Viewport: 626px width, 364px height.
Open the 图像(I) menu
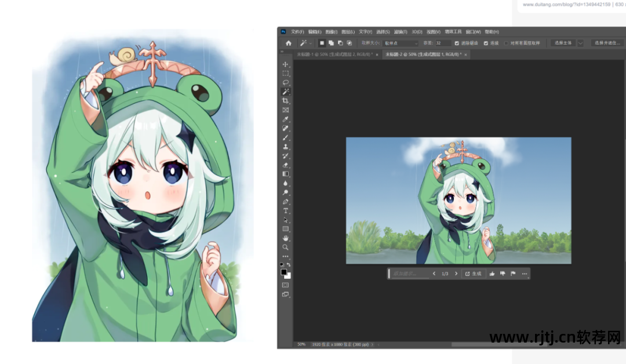[332, 32]
